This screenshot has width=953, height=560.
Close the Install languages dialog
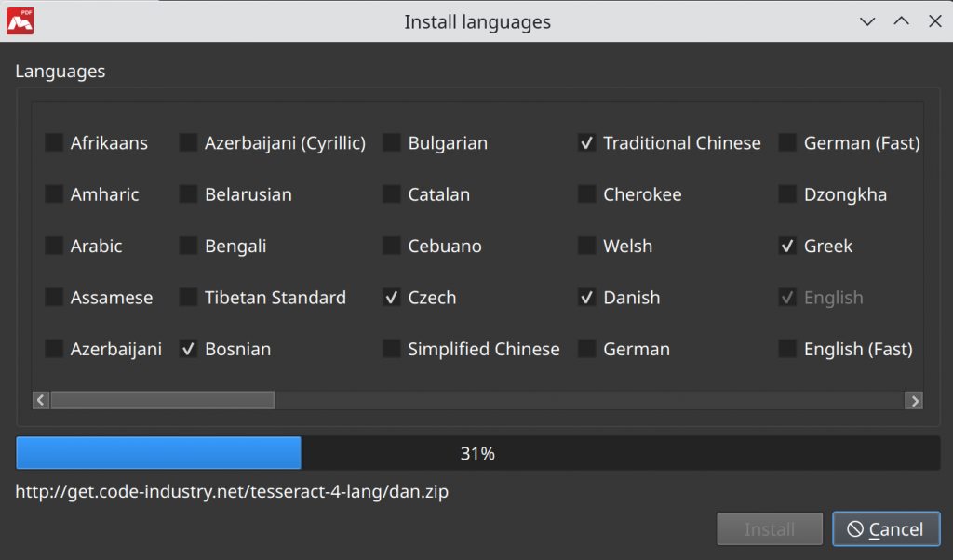tap(934, 21)
